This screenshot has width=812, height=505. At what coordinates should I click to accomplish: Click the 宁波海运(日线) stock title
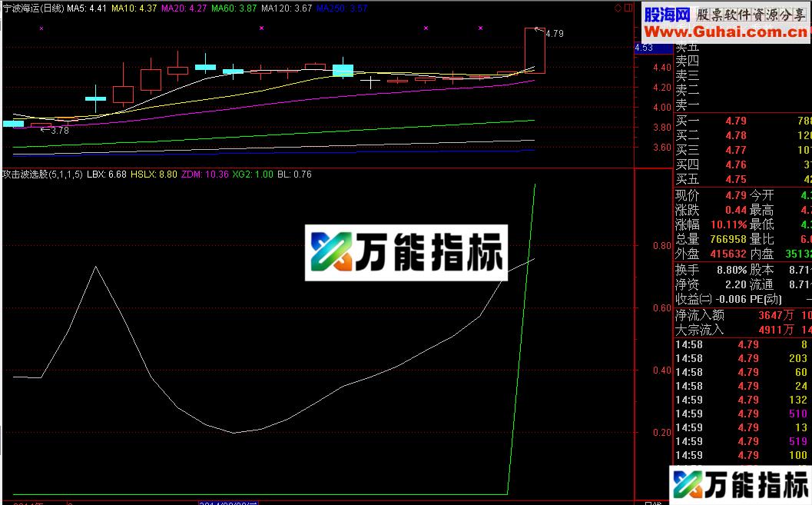[35, 7]
